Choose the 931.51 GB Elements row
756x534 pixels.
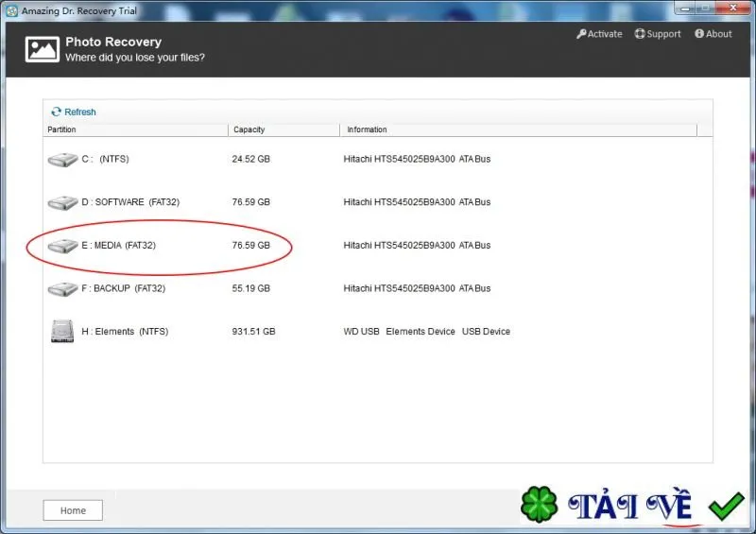377,332
